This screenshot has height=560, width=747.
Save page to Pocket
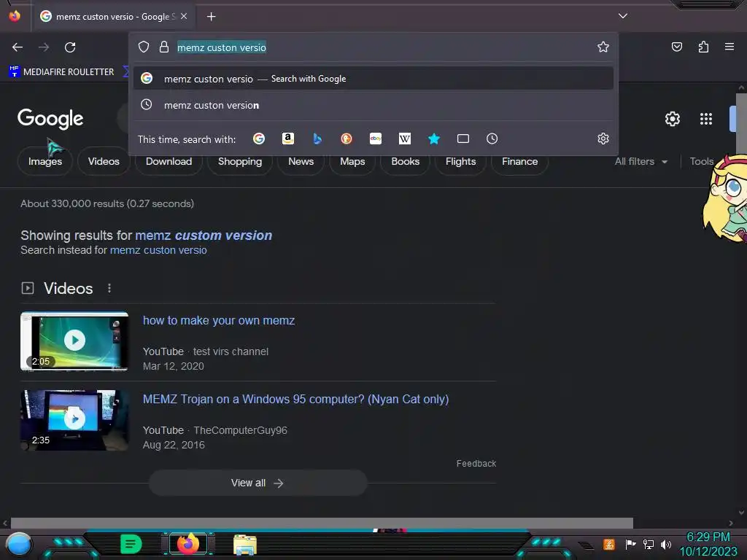click(x=677, y=47)
